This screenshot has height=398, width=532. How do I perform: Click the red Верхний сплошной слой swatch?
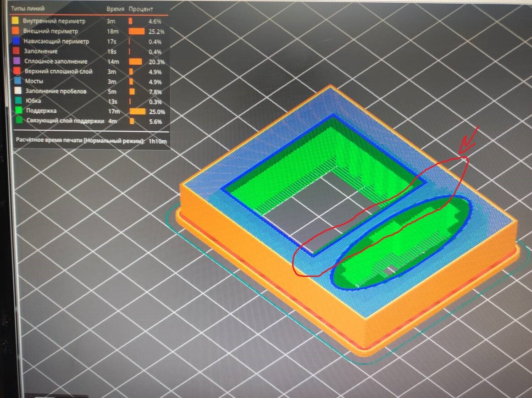[17, 71]
